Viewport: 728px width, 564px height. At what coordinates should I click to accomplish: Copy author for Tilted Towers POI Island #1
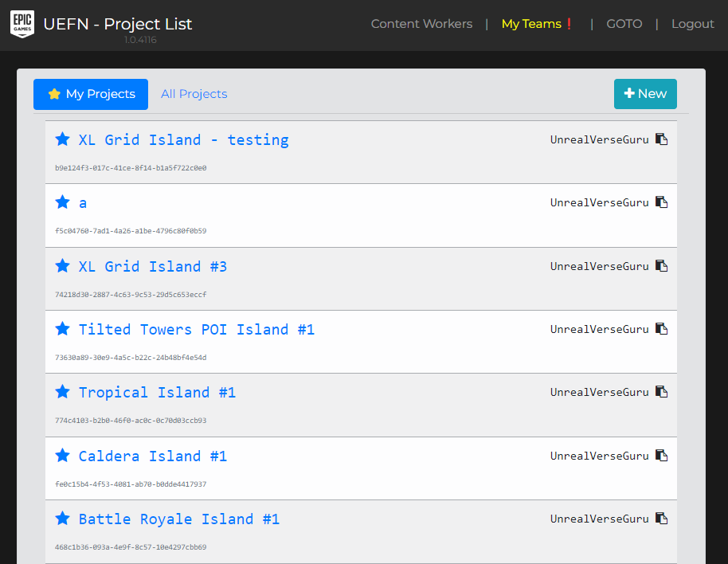[x=661, y=328]
